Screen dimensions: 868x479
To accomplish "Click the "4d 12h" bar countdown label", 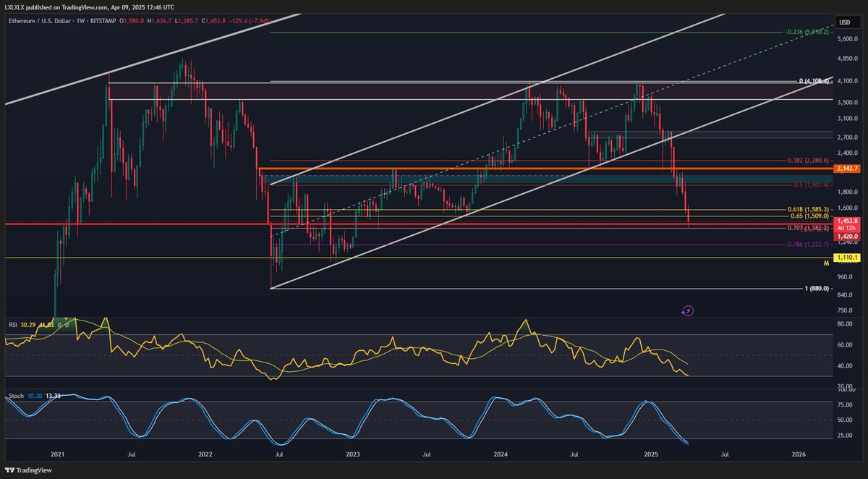I will coord(846,227).
